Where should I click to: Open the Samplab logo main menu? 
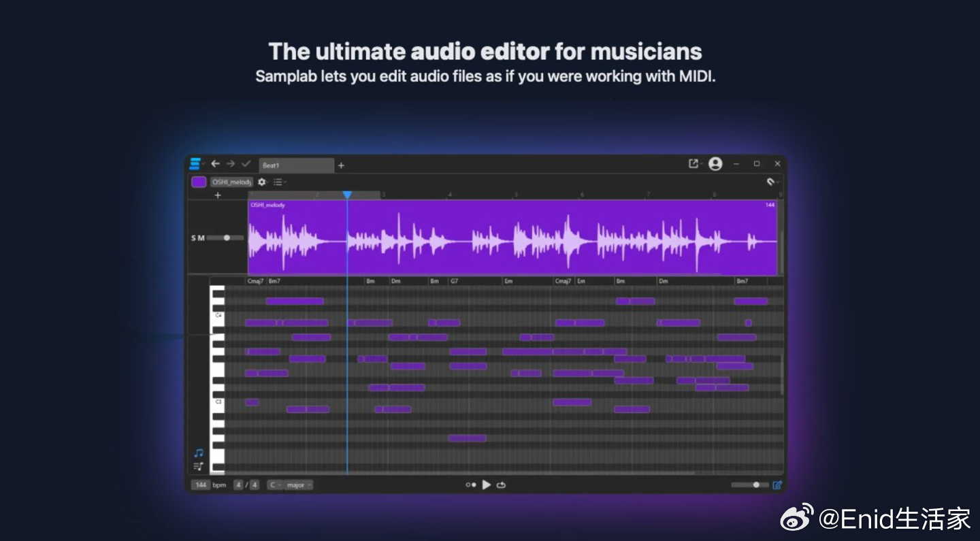tap(195, 164)
